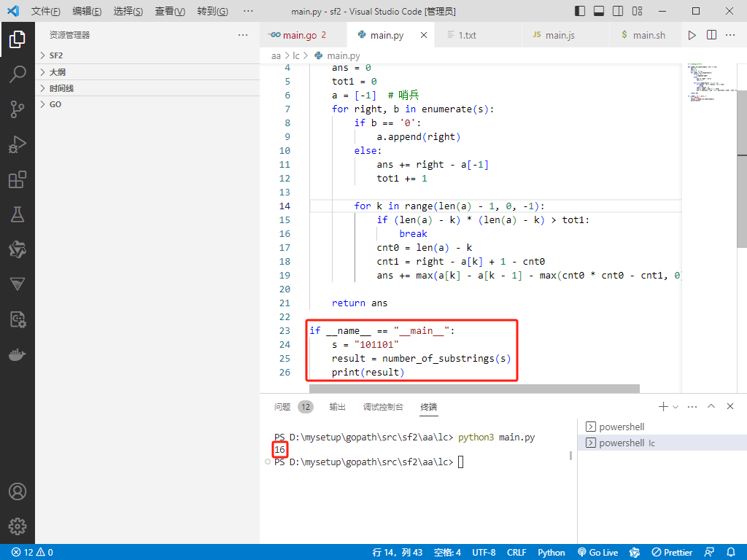The height and width of the screenshot is (560, 747).
Task: Click breadcrumb folder lc
Action: (296, 56)
